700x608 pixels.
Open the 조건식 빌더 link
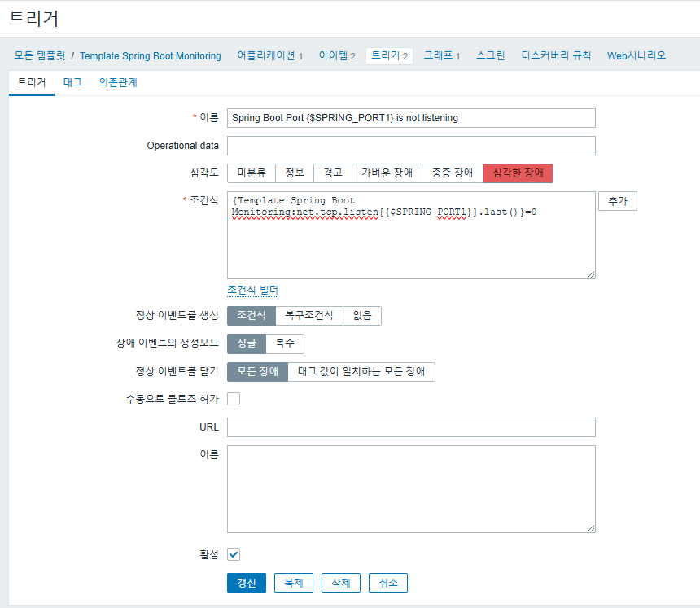click(x=252, y=290)
